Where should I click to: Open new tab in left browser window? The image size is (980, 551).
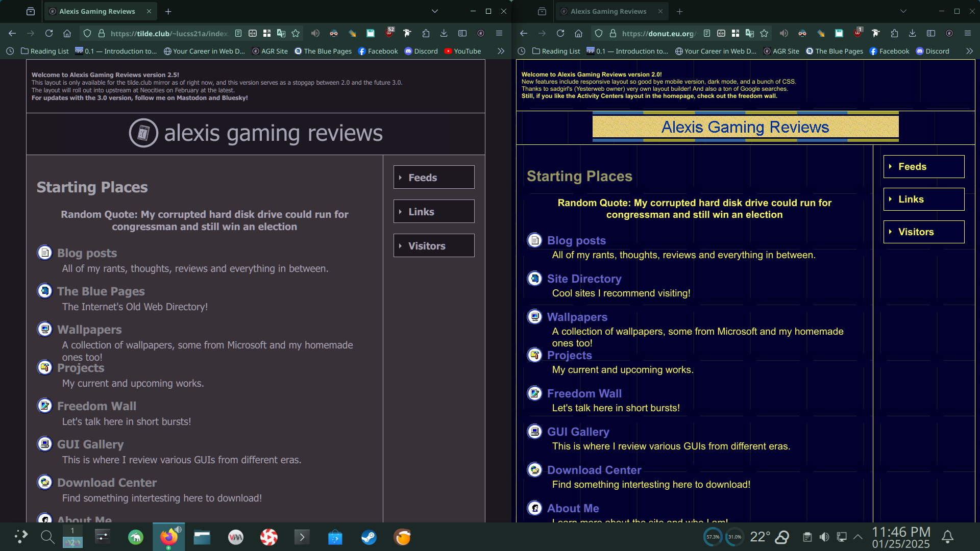[x=168, y=11]
